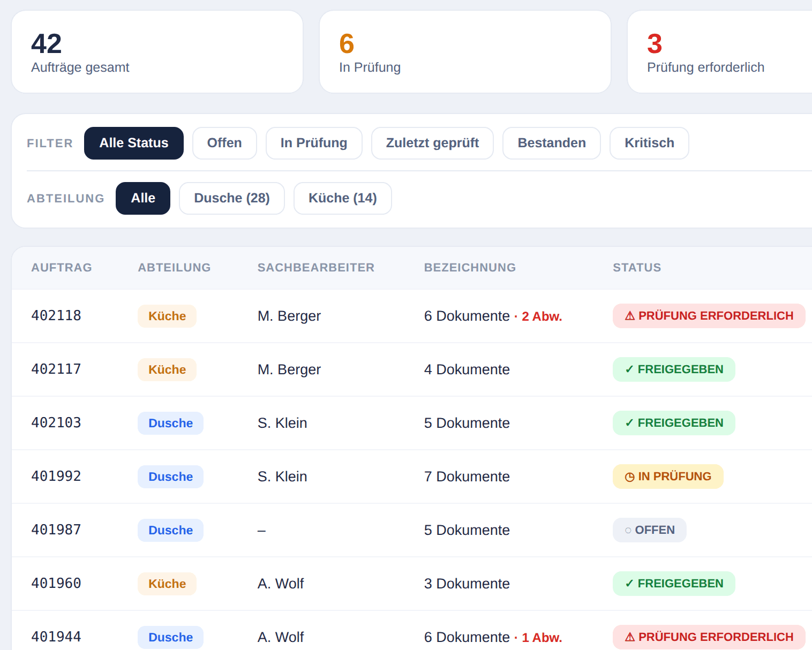This screenshot has height=650, width=812.
Task: Click circle icon in OFFEN badge
Action: pos(628,530)
